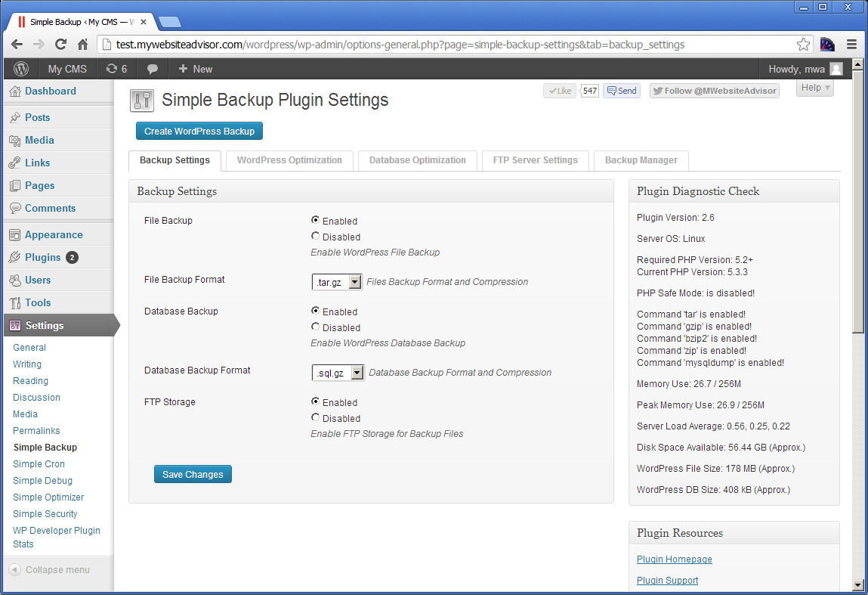Switch to WordPress Optimization tab
Viewport: 868px width, 595px height.
(x=289, y=160)
